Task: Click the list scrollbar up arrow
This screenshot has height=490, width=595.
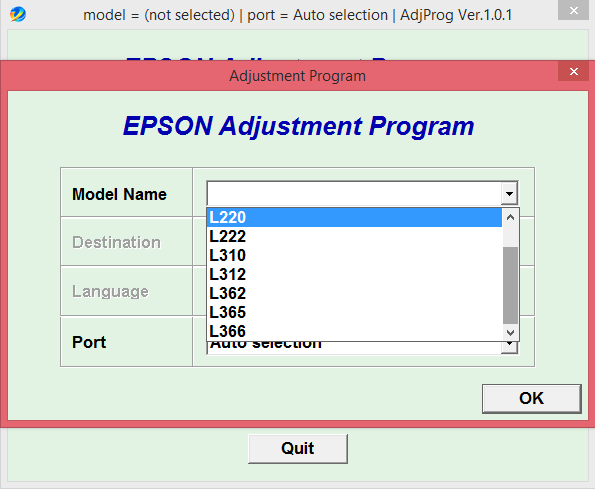Action: pyautogui.click(x=510, y=217)
